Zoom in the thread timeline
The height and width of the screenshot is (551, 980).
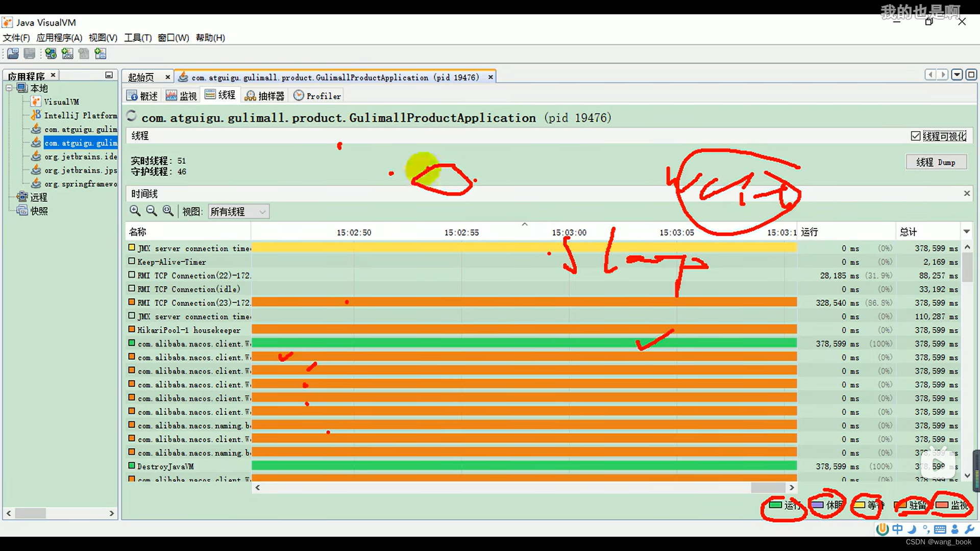(135, 211)
